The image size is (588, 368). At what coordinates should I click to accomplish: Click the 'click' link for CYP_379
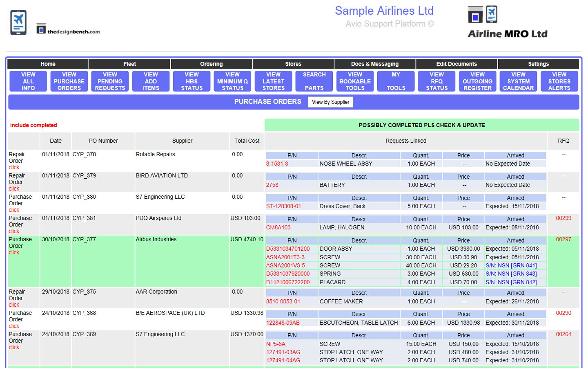[14, 188]
